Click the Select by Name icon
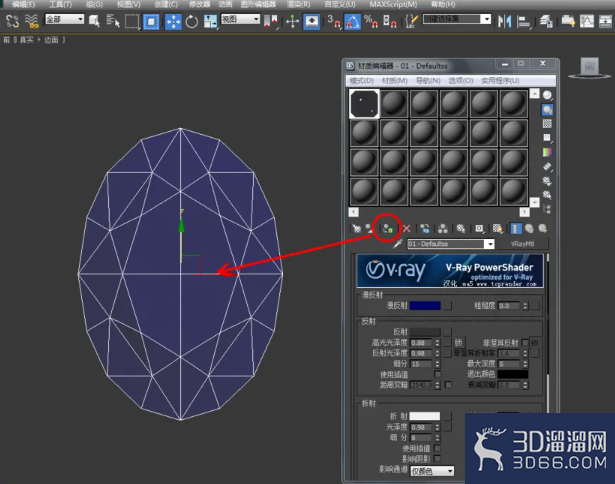The image size is (615, 484). tap(113, 21)
